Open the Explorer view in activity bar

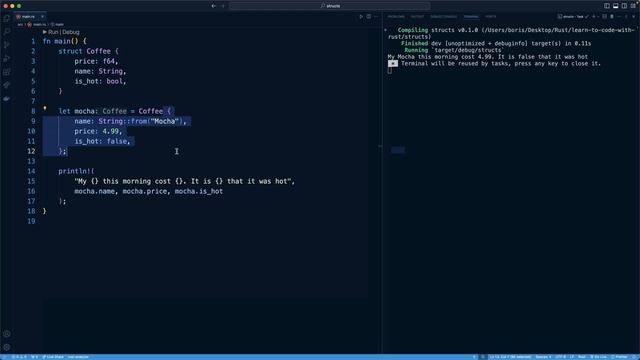7,18
